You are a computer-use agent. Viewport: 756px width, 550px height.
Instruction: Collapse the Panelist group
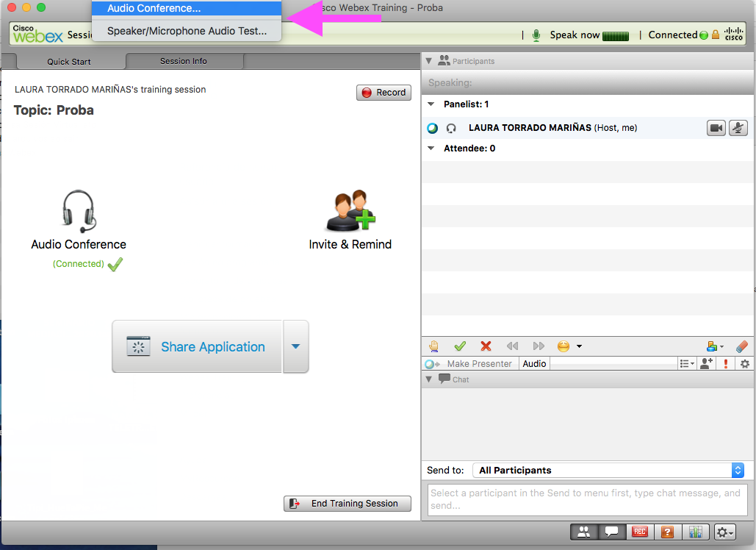click(431, 104)
